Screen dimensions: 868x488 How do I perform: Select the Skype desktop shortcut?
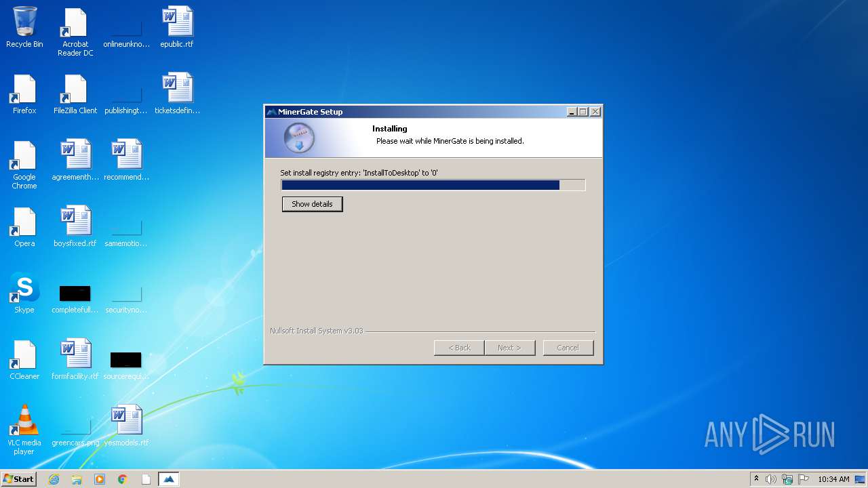pos(24,293)
